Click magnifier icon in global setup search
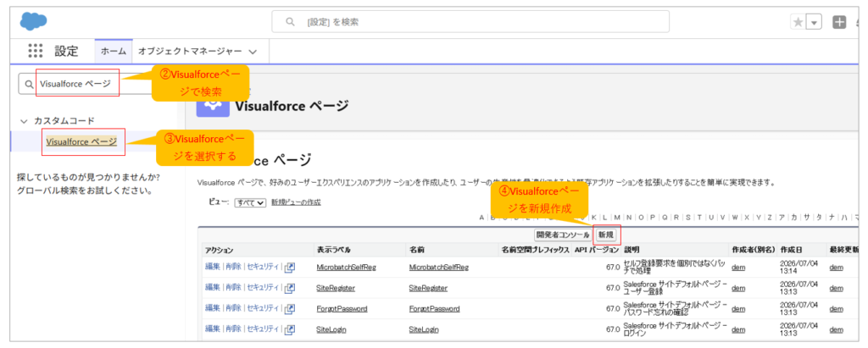The height and width of the screenshot is (348, 868). coord(290,22)
